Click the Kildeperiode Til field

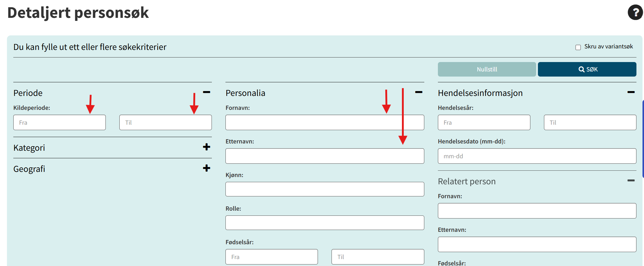(165, 123)
